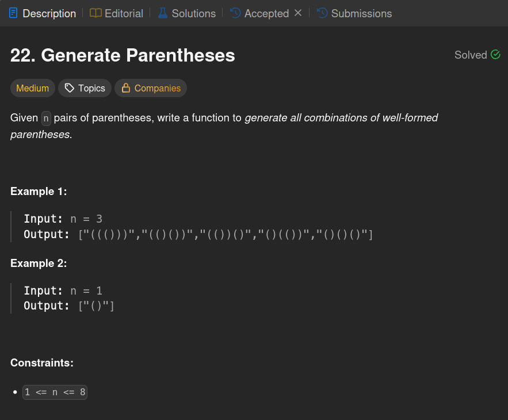Click the lock icon in Companies
Screen dimensions: 508x420
click(x=125, y=88)
